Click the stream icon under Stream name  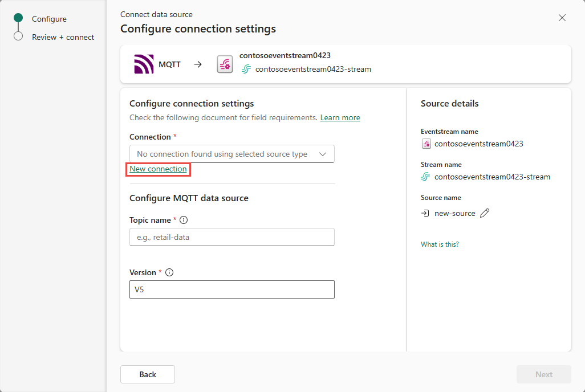click(x=425, y=177)
